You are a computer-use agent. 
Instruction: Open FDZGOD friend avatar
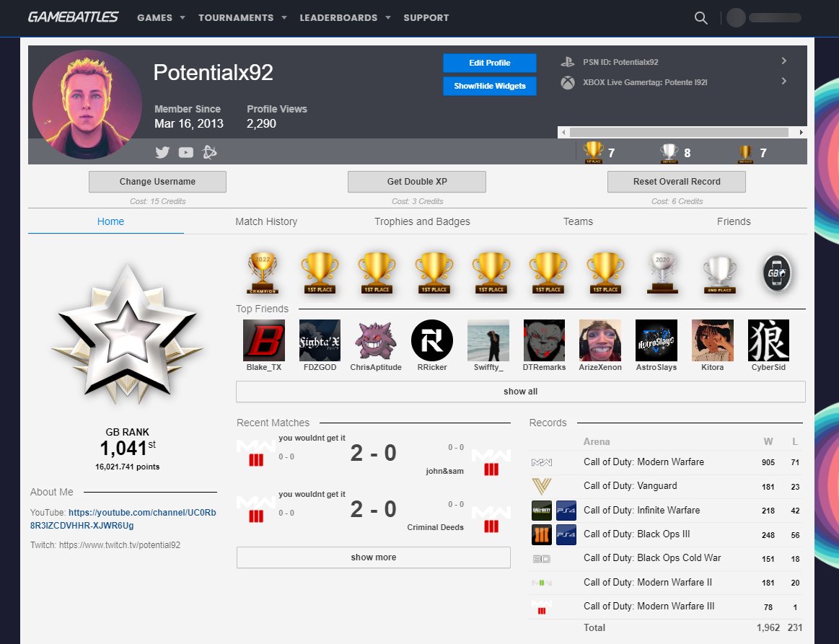[320, 340]
